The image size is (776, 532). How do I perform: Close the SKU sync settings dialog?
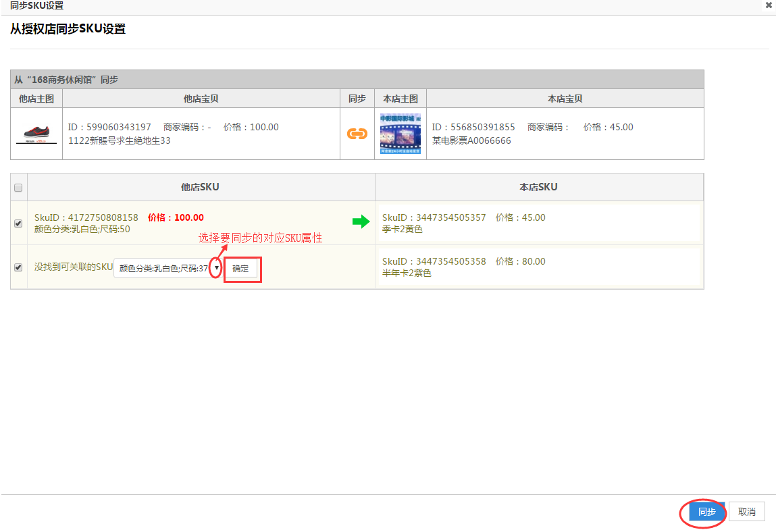coord(769,5)
